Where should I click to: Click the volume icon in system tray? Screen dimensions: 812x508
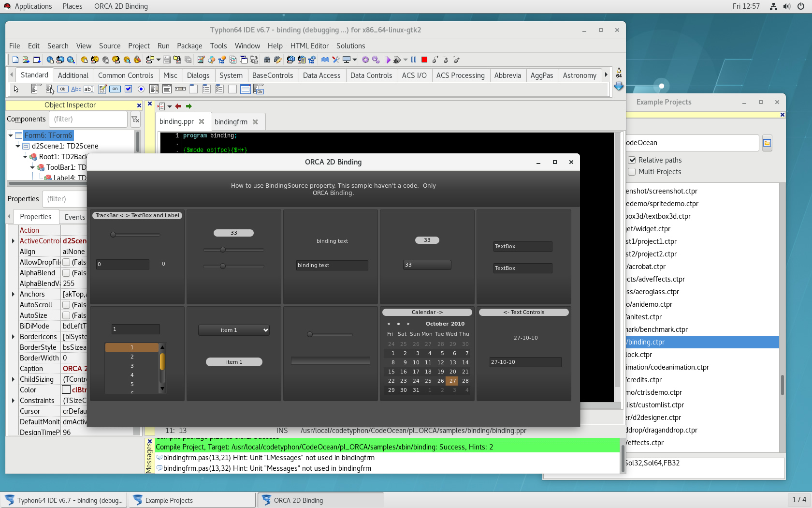(787, 6)
